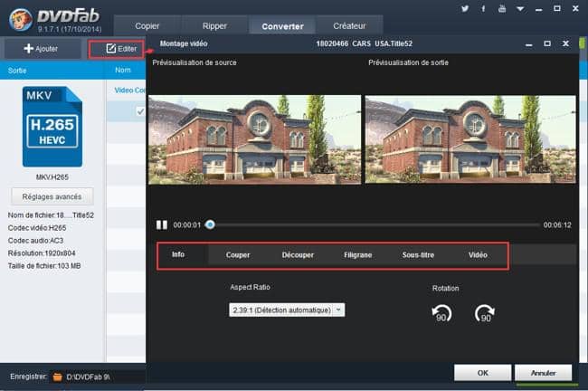Open the save folder icon next to Enregistrer
The height and width of the screenshot is (391, 588).
point(57,377)
